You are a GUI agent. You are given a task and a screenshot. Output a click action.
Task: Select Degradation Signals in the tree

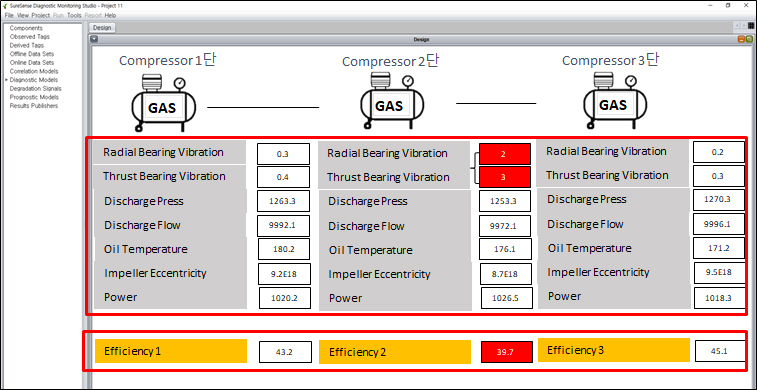click(35, 89)
